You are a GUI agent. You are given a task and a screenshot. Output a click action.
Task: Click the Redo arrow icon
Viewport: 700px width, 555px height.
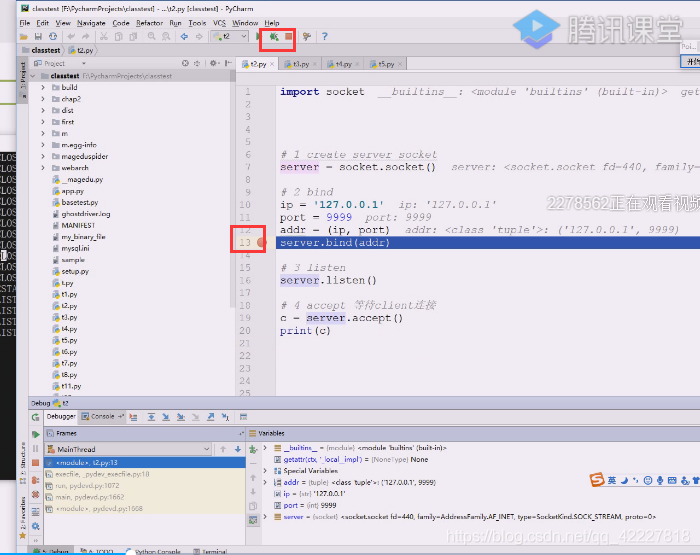(x=86, y=37)
